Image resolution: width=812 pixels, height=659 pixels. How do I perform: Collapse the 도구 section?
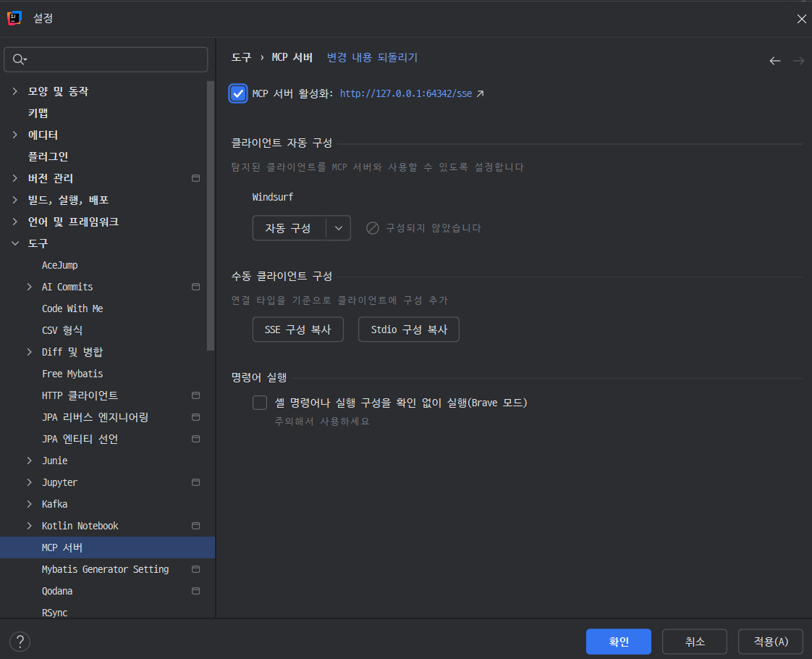pos(15,243)
